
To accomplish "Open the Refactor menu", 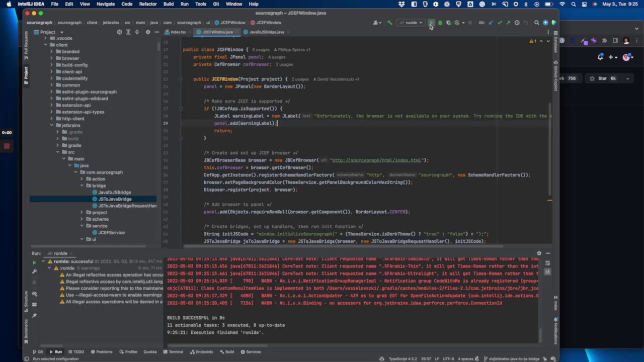I will pos(147,4).
